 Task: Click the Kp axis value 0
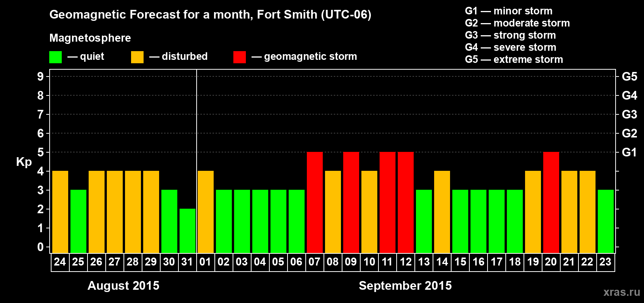tap(41, 247)
